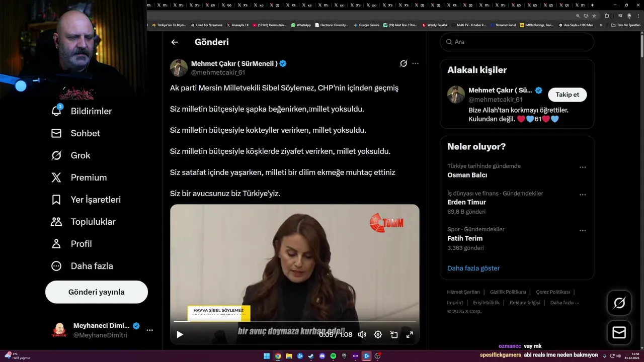Open the browser extensions puzzle icon
The image size is (644, 362).
click(x=607, y=16)
